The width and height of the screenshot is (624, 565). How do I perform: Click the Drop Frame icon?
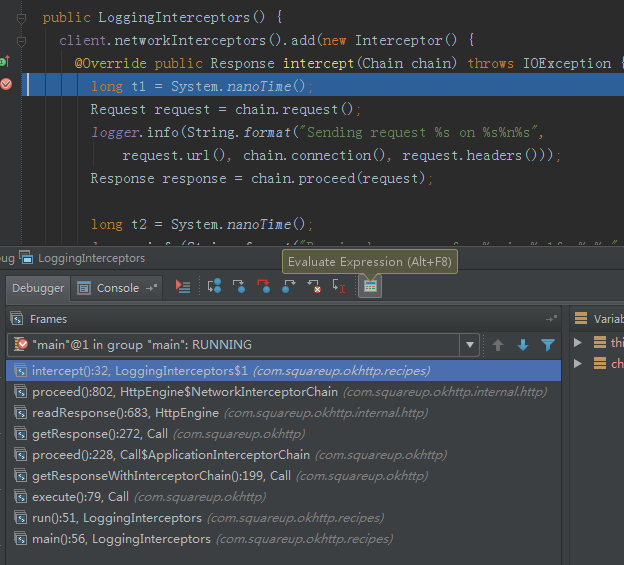pyautogui.click(x=314, y=287)
